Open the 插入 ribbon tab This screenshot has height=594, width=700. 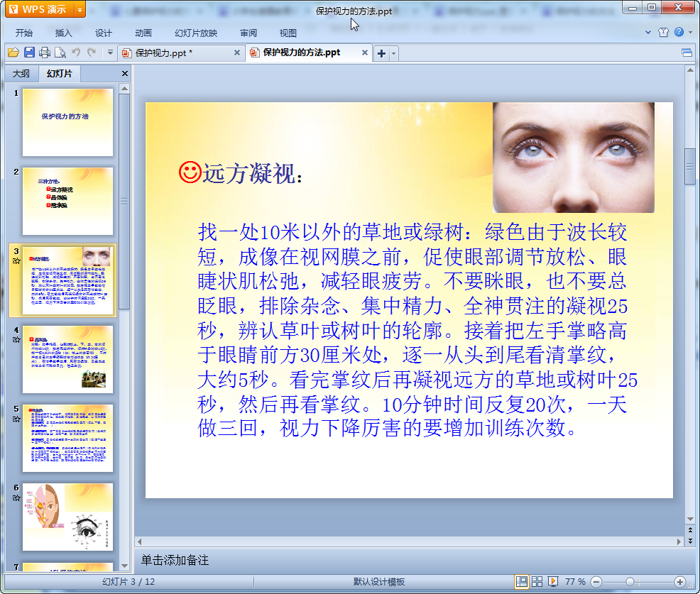(x=63, y=33)
